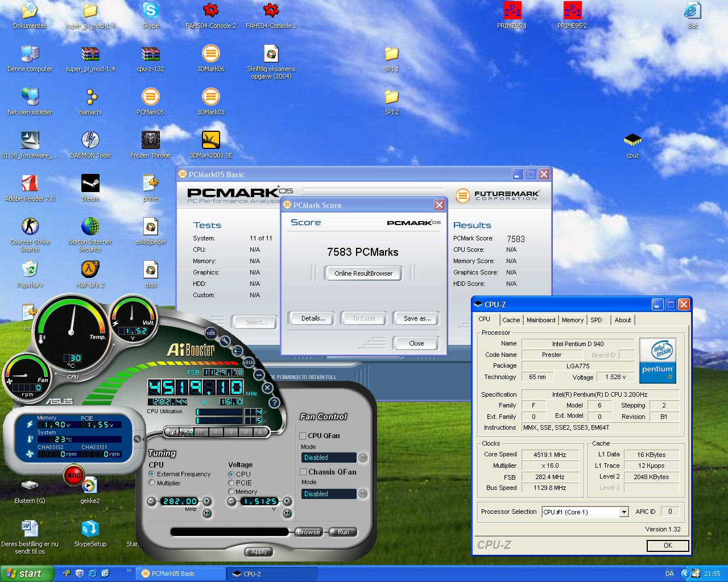Open PRIME95 2 desktop shortcut
The height and width of the screenshot is (582, 728).
[x=572, y=15]
